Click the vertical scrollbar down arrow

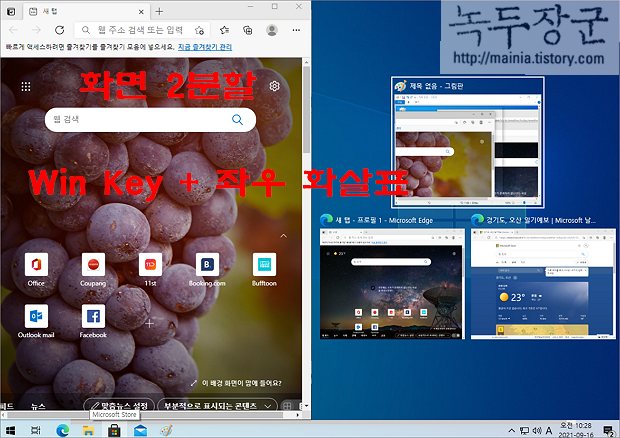coord(306,406)
